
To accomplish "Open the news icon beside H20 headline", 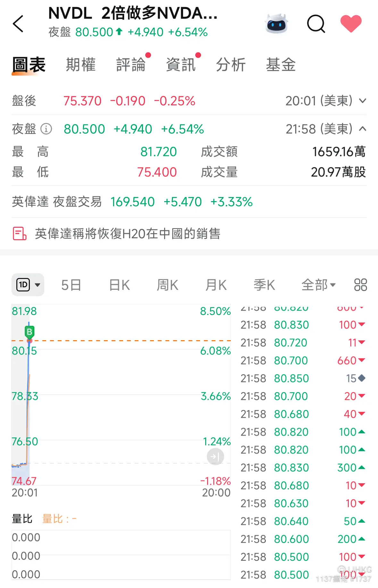I will [x=20, y=233].
